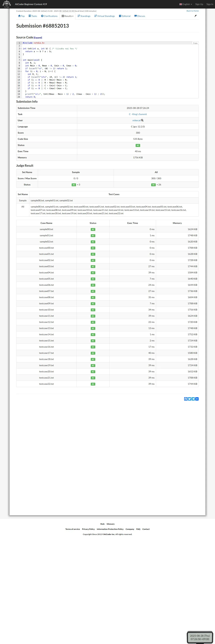Click the Back to Home link
Viewport: 215px width, 644px height.
point(192,11)
